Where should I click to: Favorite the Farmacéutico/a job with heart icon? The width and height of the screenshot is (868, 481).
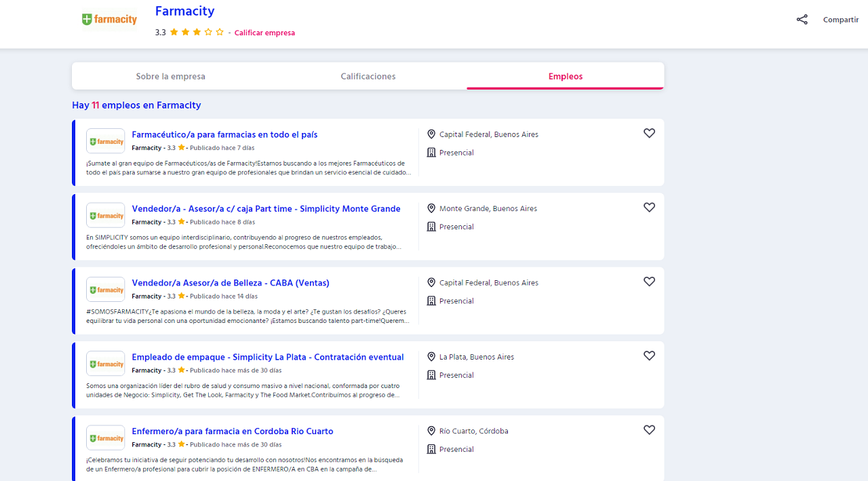(x=649, y=134)
